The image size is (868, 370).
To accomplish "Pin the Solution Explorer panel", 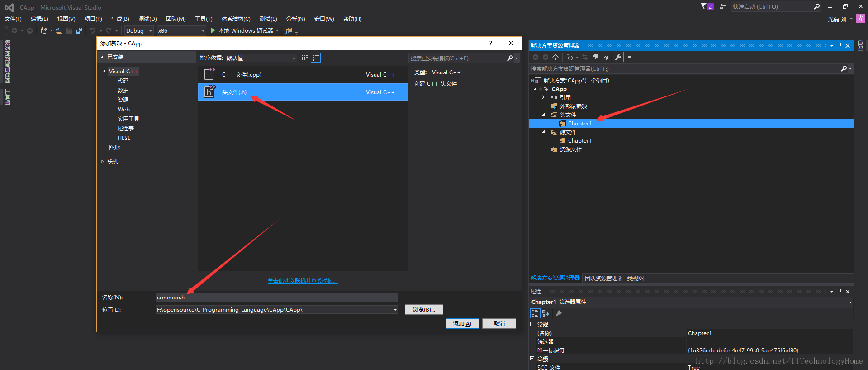I will (840, 45).
